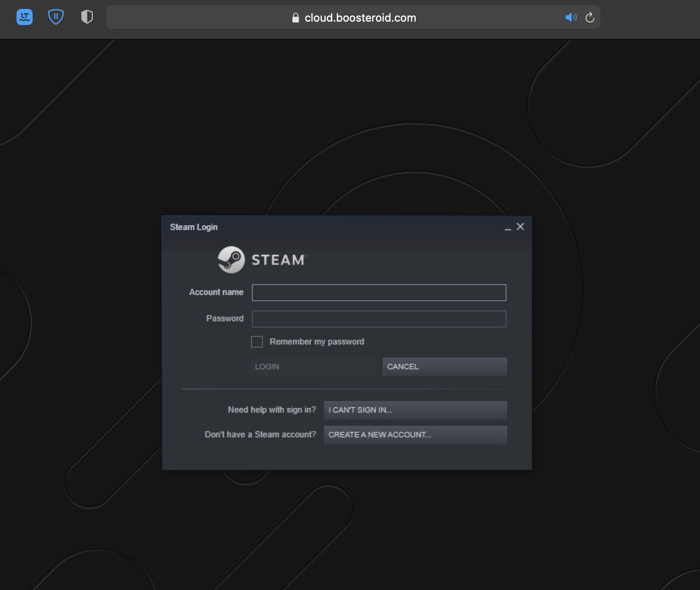Click the cloud.boosteroid.com address bar
This screenshot has width=700, height=590.
click(x=353, y=17)
